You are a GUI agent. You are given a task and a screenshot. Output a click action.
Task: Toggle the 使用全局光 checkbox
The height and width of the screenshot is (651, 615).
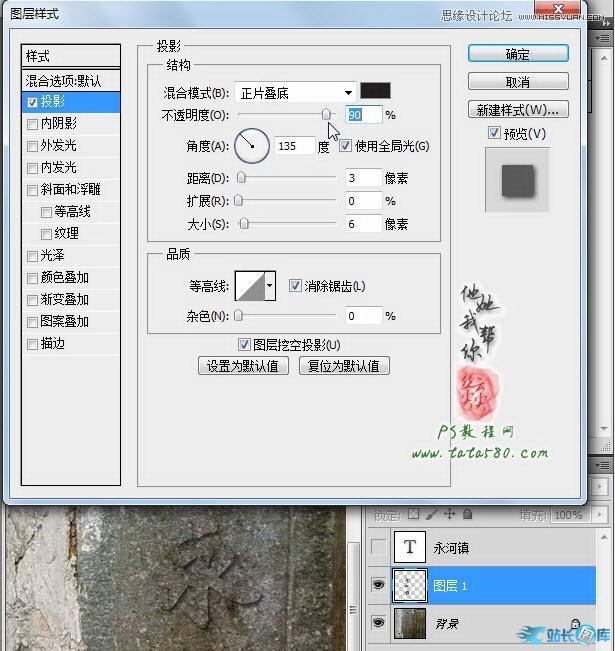point(346,146)
